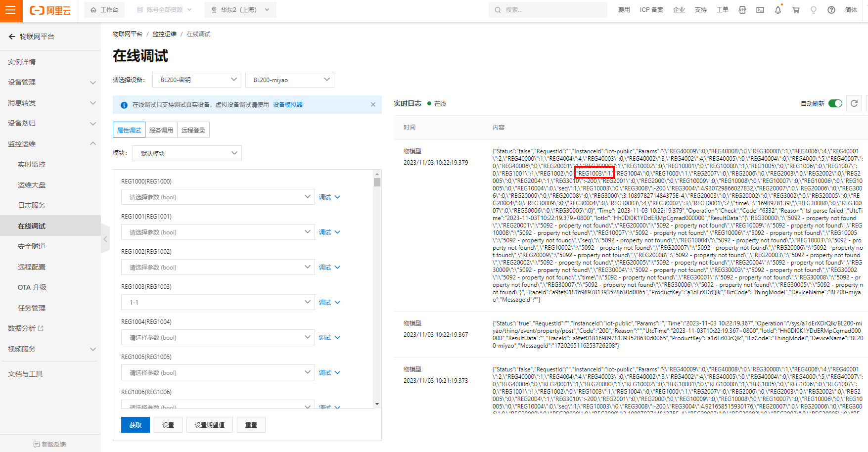This screenshot has width=868, height=452.
Task: Open 工作台 in the top bar
Action: point(104,10)
